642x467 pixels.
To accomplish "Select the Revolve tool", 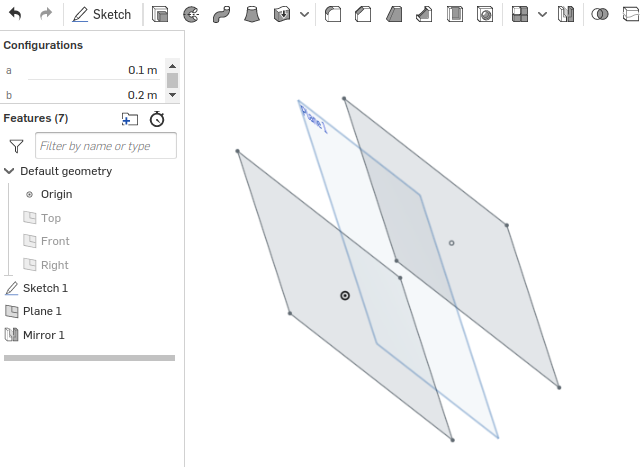I will coord(191,14).
